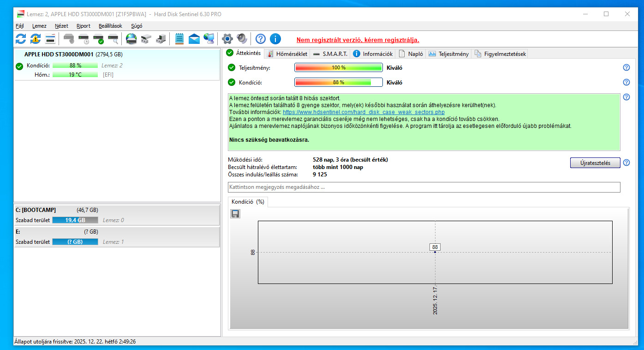Click the több mint 1000 nap value
Image resolution: width=644 pixels, height=350 pixels.
(338, 167)
